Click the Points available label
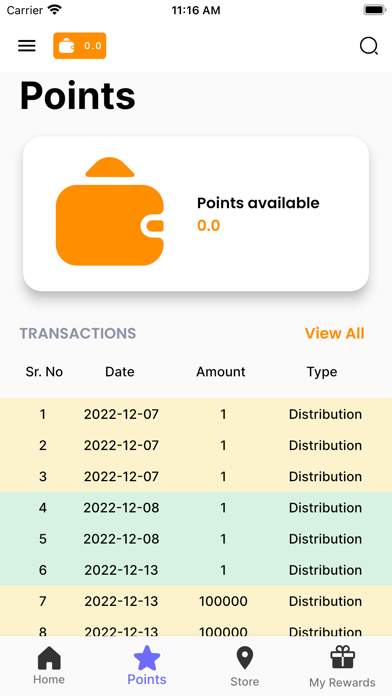Screen dimensions: 392x696 [258, 203]
